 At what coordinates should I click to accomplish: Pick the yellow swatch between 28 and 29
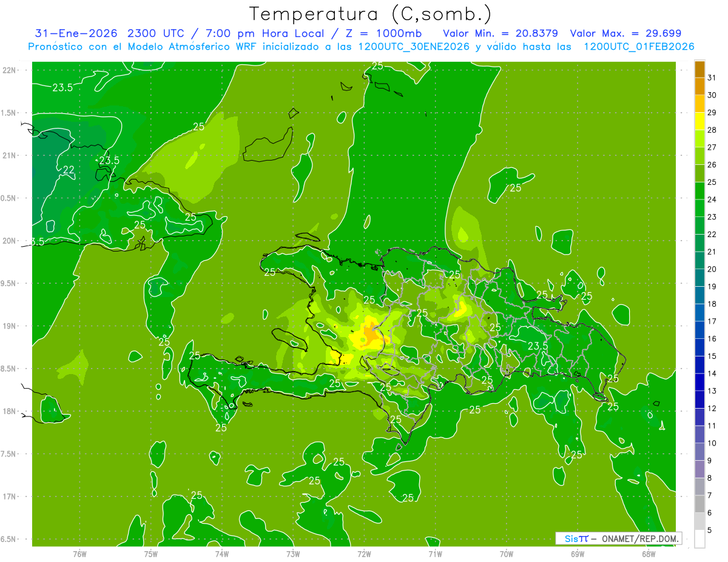click(x=699, y=121)
